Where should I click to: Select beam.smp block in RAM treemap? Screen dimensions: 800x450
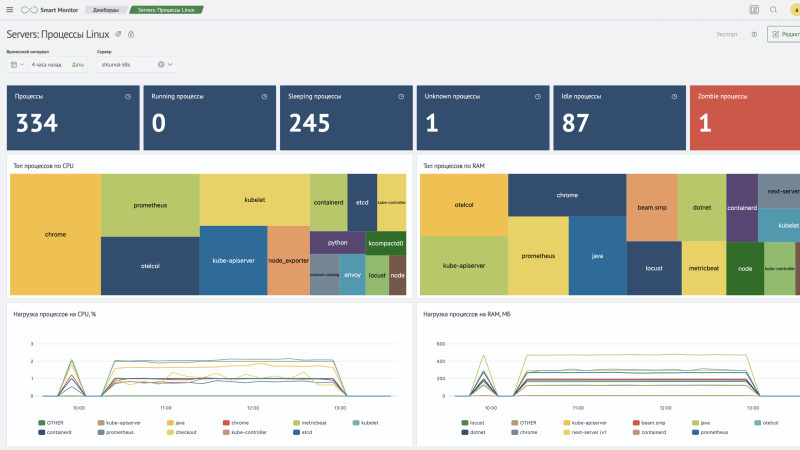tap(652, 207)
